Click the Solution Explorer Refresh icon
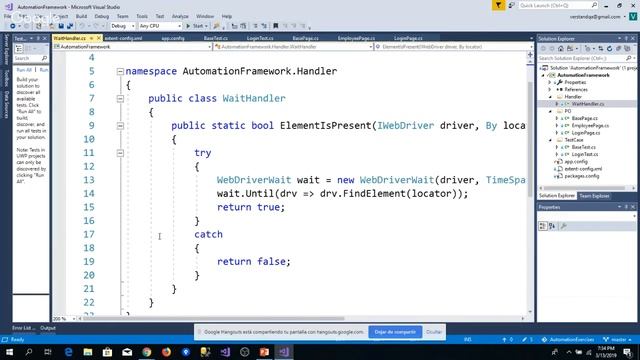The height and width of the screenshot is (360, 640). [x=609, y=49]
